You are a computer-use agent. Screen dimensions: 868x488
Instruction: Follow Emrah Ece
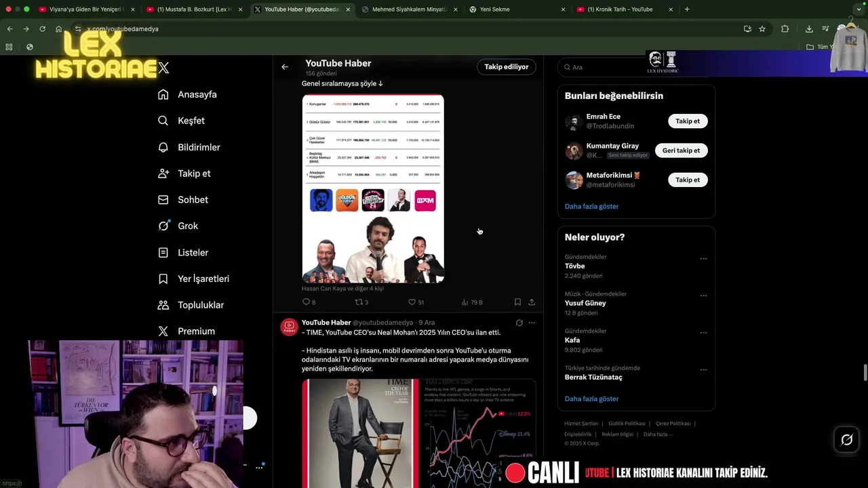pos(688,121)
